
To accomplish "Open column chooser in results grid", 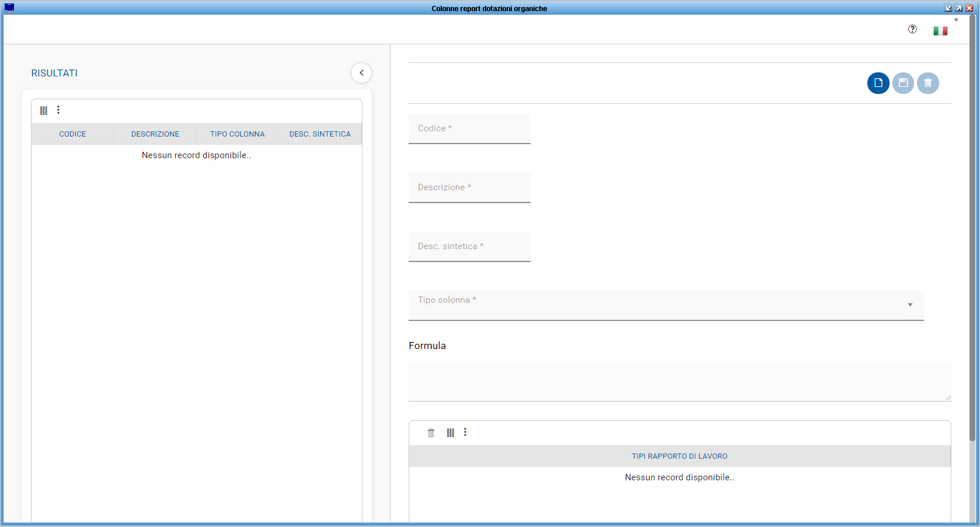I will pos(44,110).
